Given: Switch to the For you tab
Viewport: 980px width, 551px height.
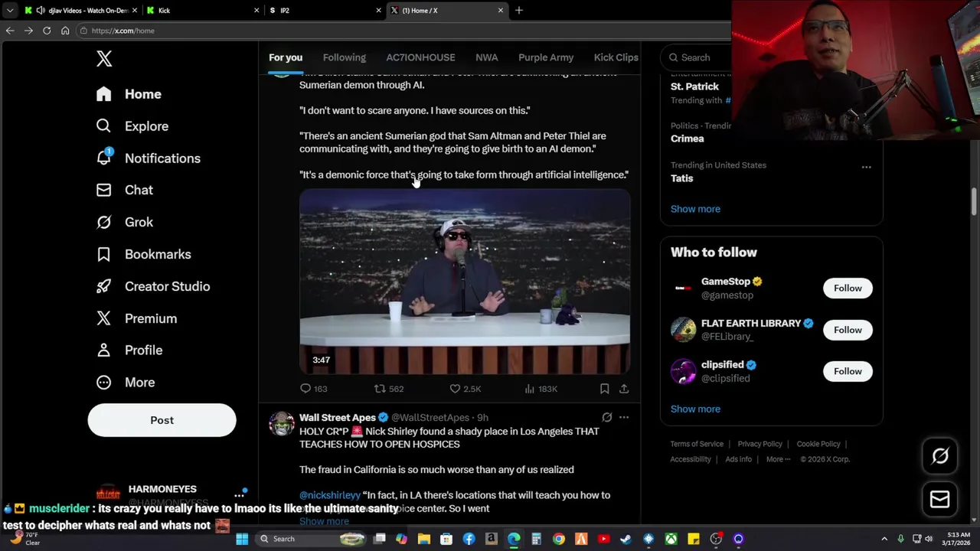Looking at the screenshot, I should (286, 57).
